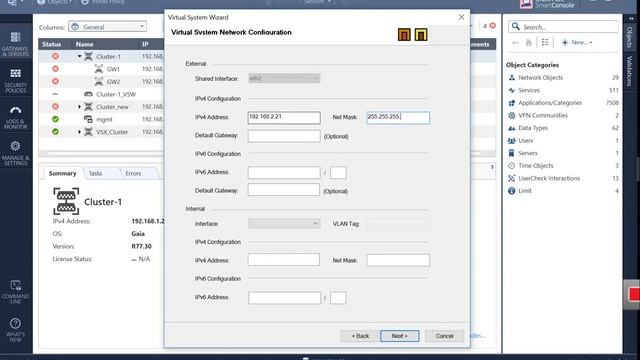Switch to the Summary tab
Screen dimensions: 640x360
62,173
